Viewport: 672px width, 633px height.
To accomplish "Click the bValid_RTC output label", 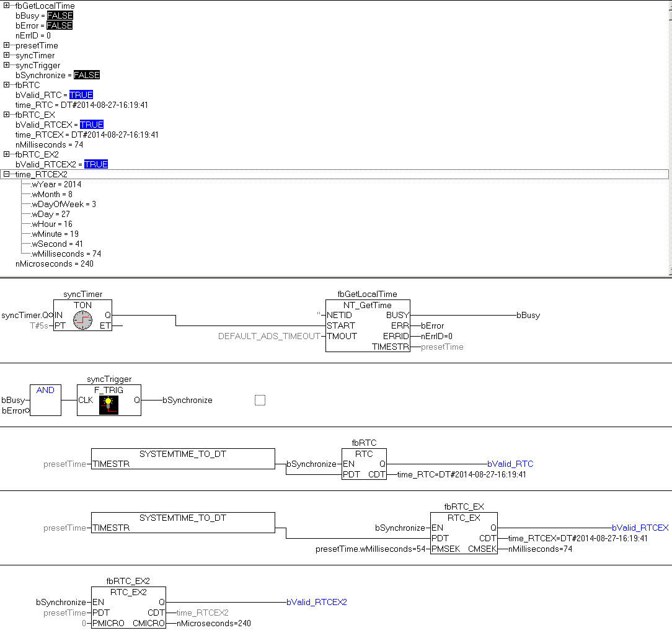I will (510, 464).
